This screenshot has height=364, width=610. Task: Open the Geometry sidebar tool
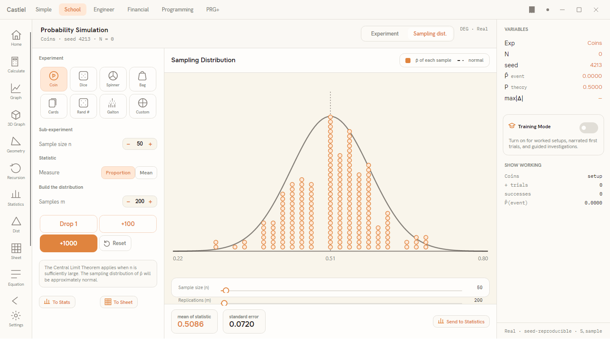(16, 145)
